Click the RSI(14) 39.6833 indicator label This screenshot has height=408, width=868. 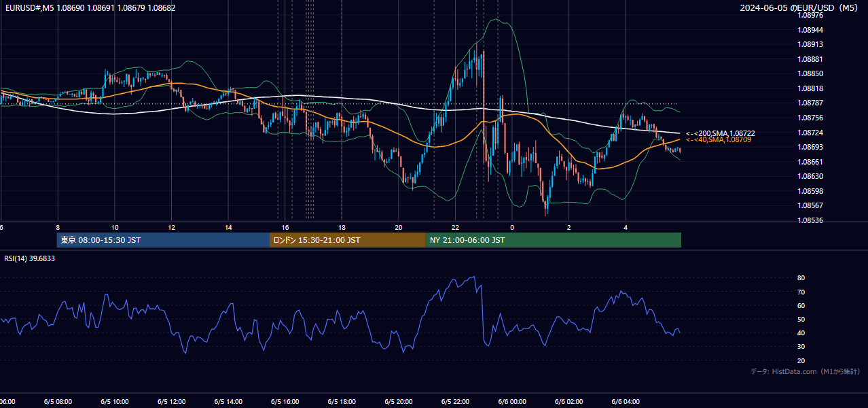point(30,258)
